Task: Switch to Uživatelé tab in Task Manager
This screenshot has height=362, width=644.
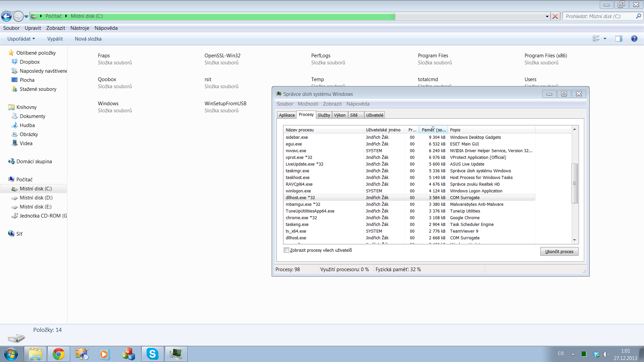Action: [x=375, y=115]
